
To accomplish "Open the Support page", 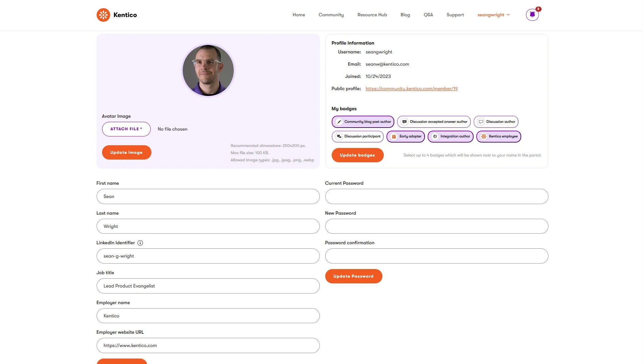I will (455, 15).
